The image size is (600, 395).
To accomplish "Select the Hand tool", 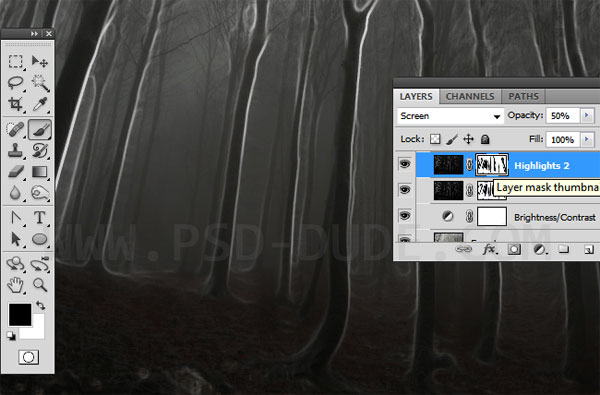I will (x=15, y=286).
